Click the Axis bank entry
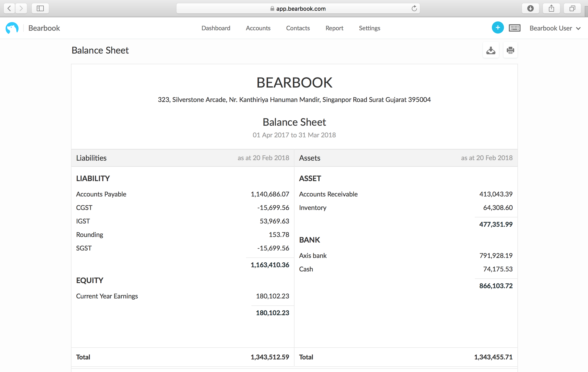The height and width of the screenshot is (372, 588). point(313,256)
